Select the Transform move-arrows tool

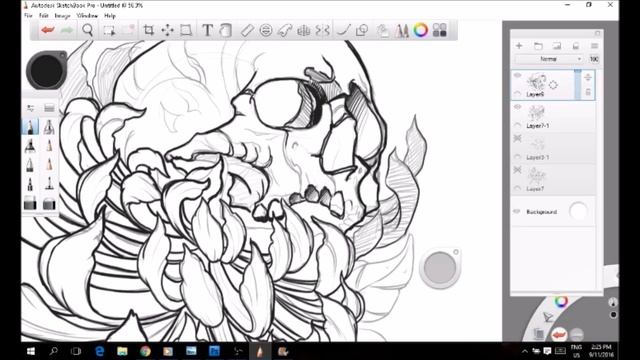click(167, 30)
